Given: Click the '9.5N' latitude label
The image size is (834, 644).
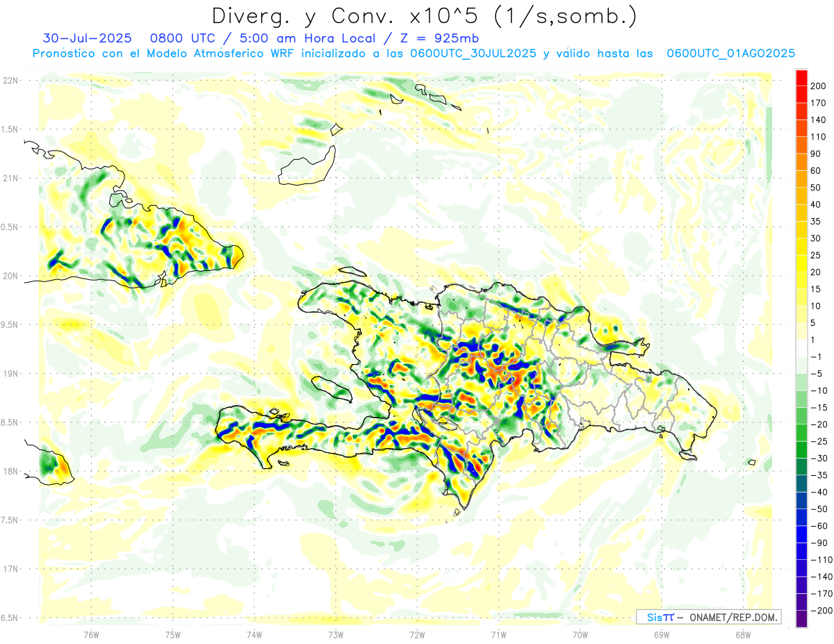Looking at the screenshot, I should point(10,324).
